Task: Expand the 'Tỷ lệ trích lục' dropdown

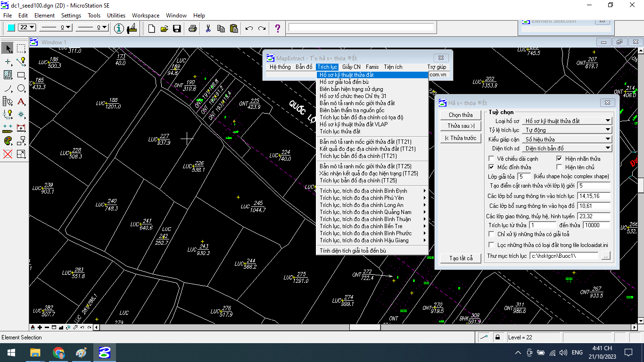Action: 608,130
